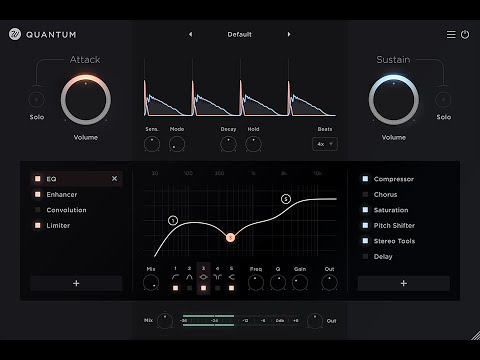Click the Attack Volume knob
The width and height of the screenshot is (480, 360).
86,100
